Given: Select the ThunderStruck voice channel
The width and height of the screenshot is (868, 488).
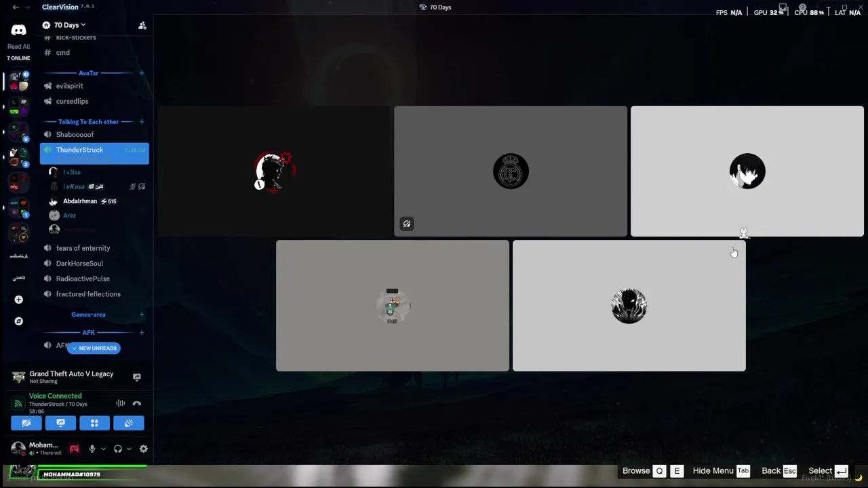Looking at the screenshot, I should point(94,153).
